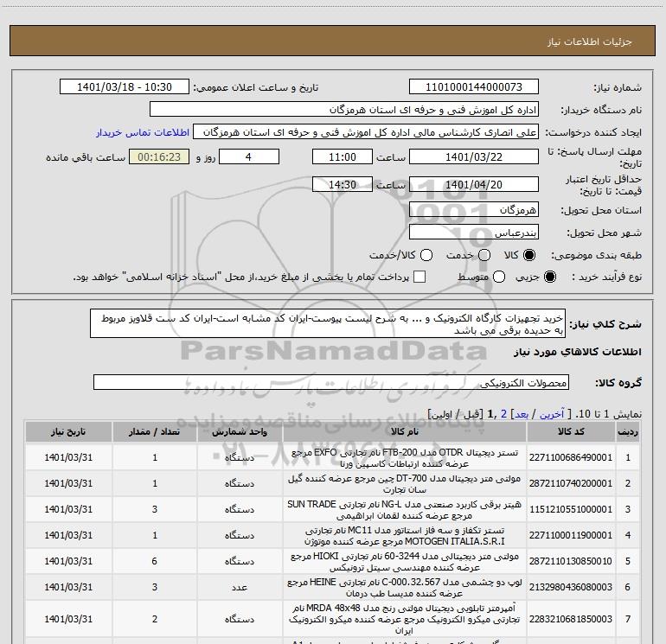
Task: Click quantity 6 in the HIOKI row
Action: 155,561
